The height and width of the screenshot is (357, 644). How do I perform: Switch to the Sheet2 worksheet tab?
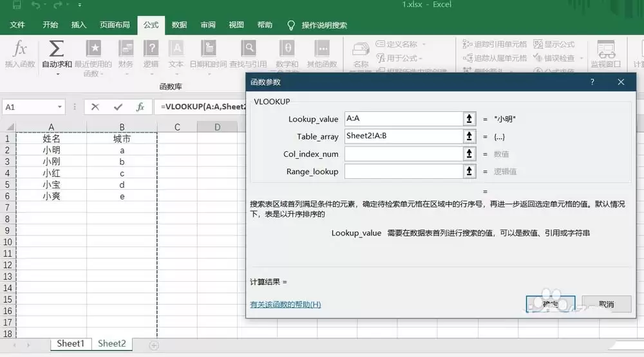(111, 343)
